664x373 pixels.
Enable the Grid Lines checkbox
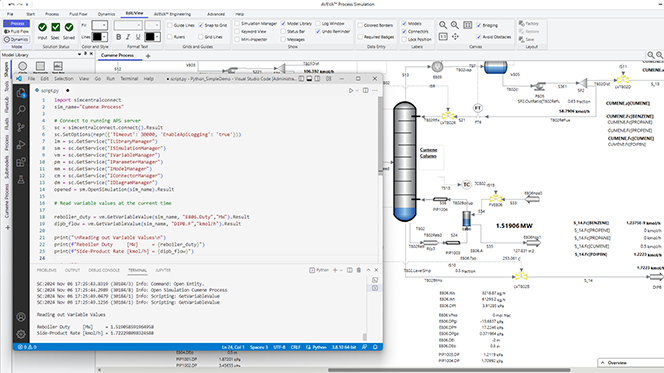tap(201, 37)
